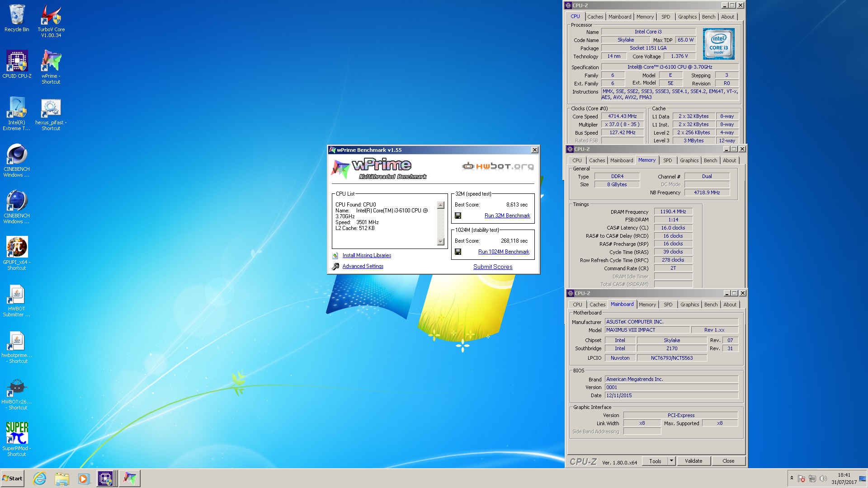The image size is (868, 488).
Task: Click NB Frequency value 4718.9 MHz
Action: point(707,193)
